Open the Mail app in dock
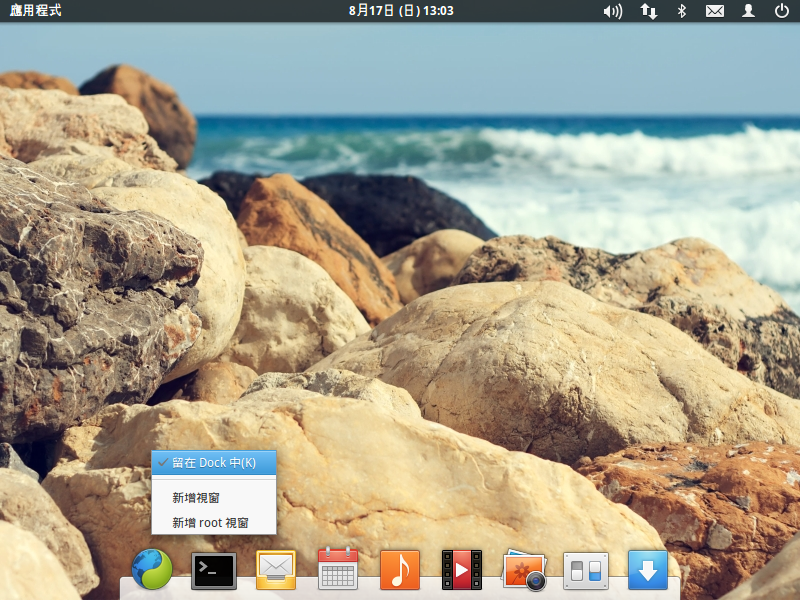Screen dimensions: 800x600 click(x=276, y=569)
